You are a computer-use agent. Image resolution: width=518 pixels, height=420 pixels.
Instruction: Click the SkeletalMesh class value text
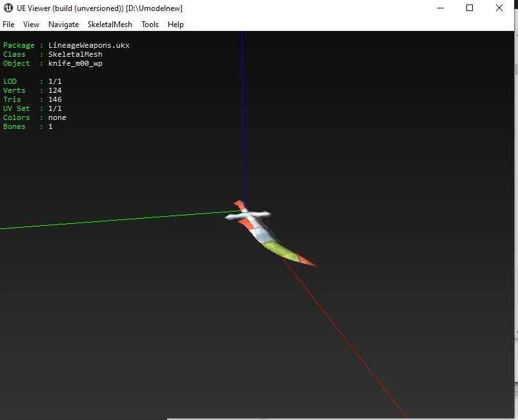(75, 54)
